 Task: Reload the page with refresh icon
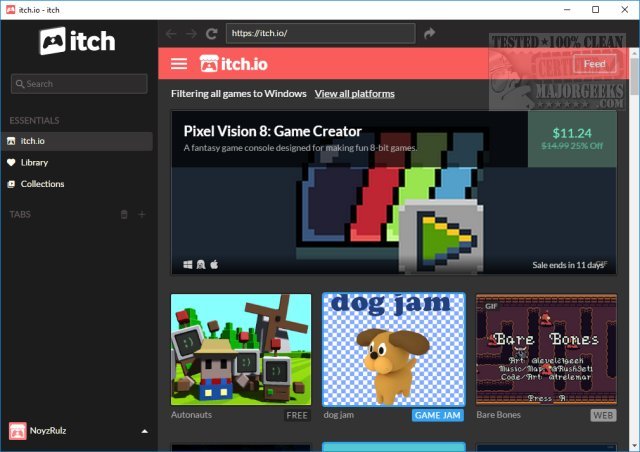(211, 33)
